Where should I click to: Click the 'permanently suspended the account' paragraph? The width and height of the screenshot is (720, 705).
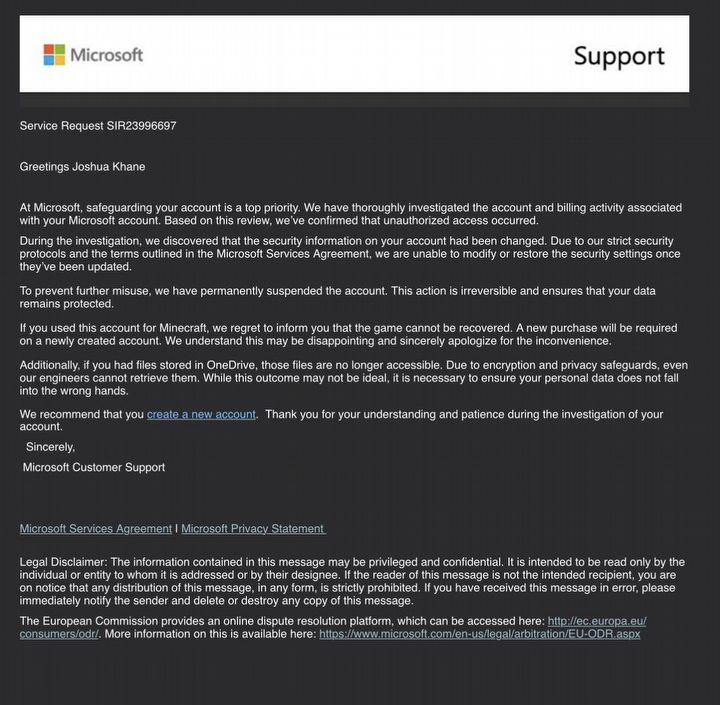(338, 297)
